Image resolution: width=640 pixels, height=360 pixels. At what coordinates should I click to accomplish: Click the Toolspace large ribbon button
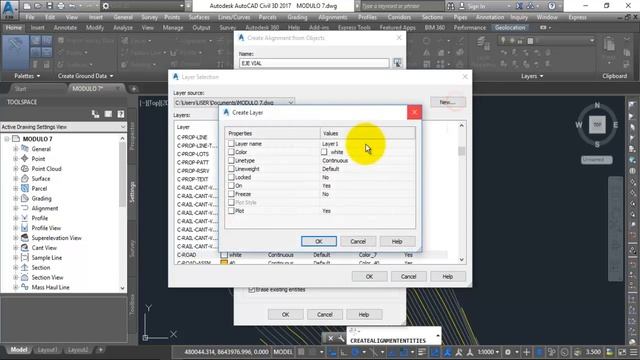click(16, 52)
